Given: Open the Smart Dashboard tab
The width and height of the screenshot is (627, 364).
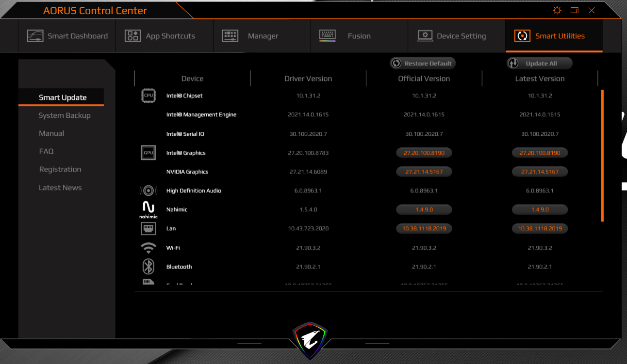Looking at the screenshot, I should coord(67,36).
